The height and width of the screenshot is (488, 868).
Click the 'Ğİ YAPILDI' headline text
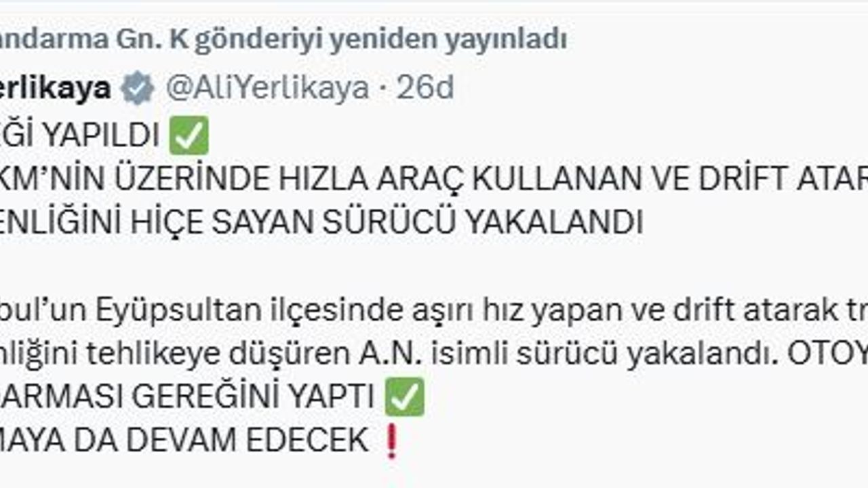79,136
